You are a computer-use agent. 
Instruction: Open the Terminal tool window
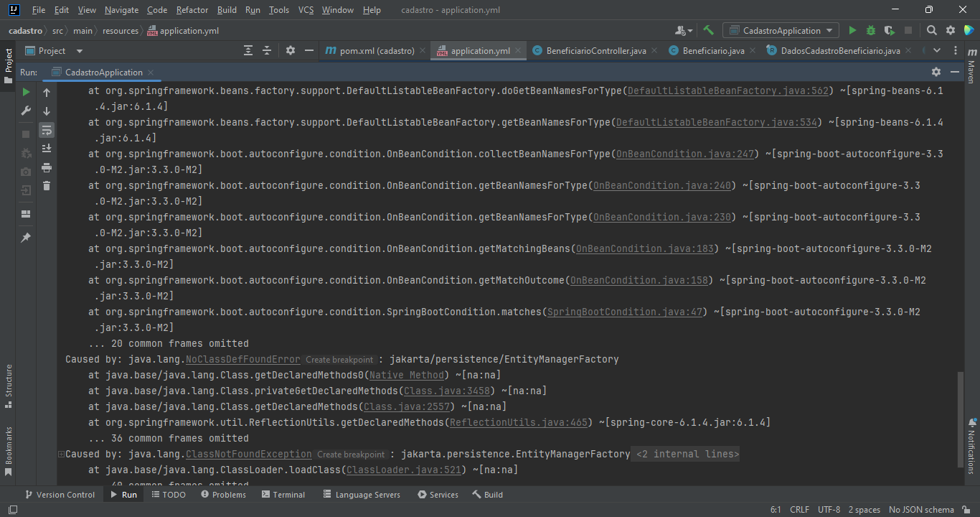tap(283, 495)
